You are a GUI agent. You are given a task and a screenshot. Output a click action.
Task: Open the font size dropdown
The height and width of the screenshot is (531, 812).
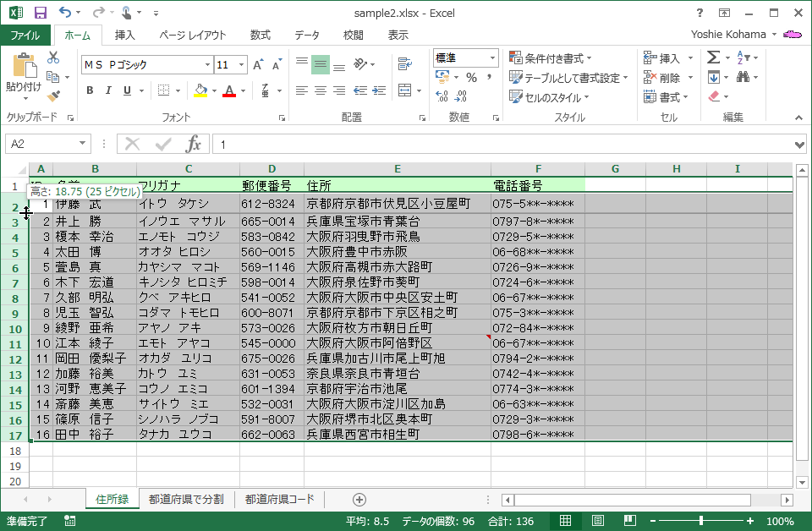(241, 65)
